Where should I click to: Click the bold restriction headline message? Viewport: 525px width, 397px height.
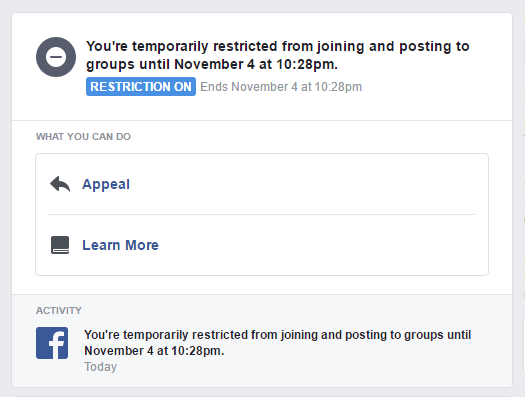278,55
